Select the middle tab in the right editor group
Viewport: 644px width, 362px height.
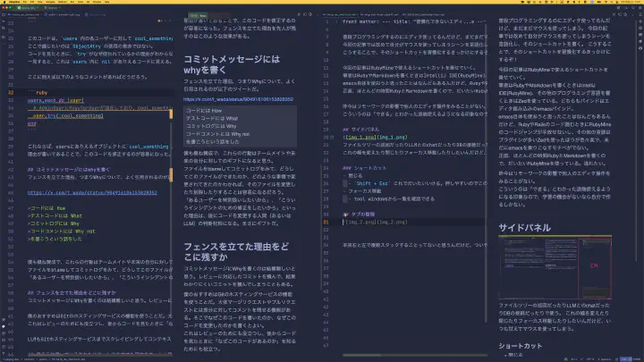click(x=379, y=15)
